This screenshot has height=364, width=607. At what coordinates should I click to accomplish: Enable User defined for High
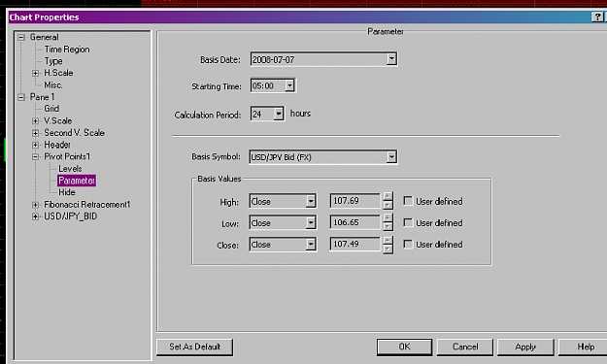pos(408,201)
